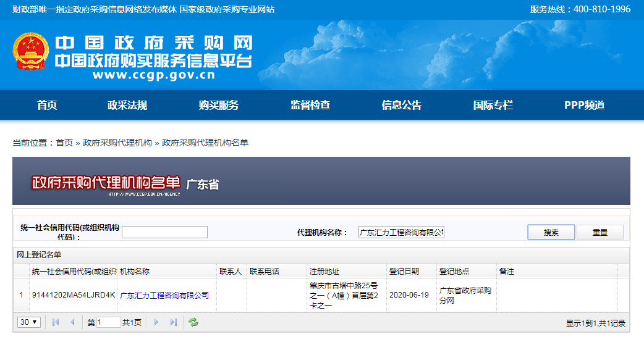Select 购买服务 in the navigation bar
Image resolution: width=644 pixels, height=350 pixels.
[x=219, y=105]
